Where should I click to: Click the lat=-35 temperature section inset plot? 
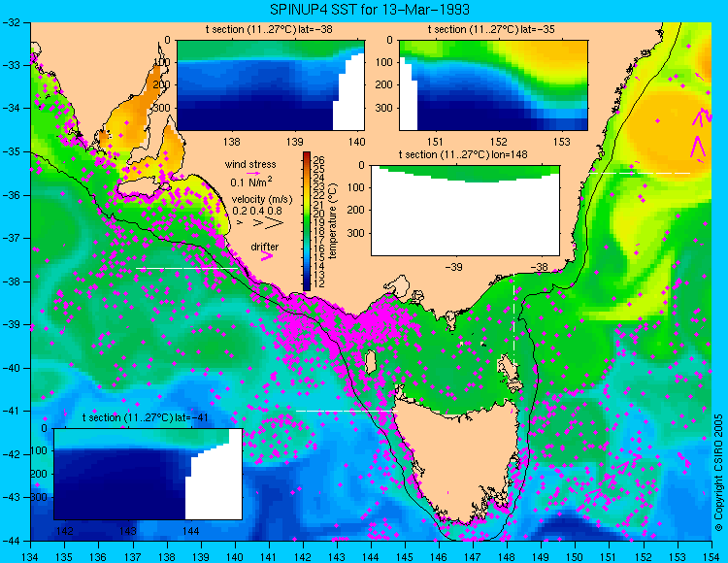(x=493, y=85)
